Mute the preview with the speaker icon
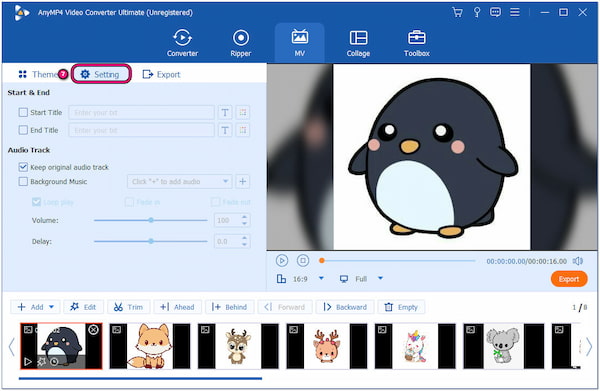This screenshot has width=600, height=391. [x=578, y=261]
